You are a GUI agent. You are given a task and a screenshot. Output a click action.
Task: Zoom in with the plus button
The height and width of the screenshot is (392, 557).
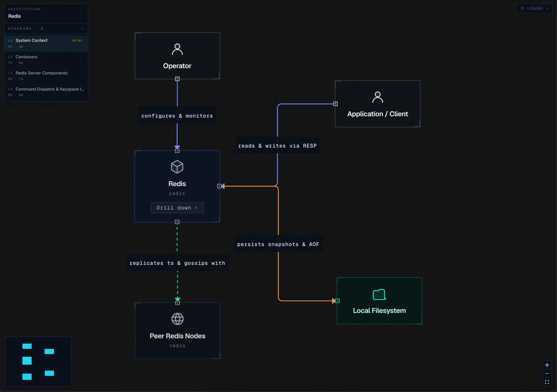click(x=547, y=365)
